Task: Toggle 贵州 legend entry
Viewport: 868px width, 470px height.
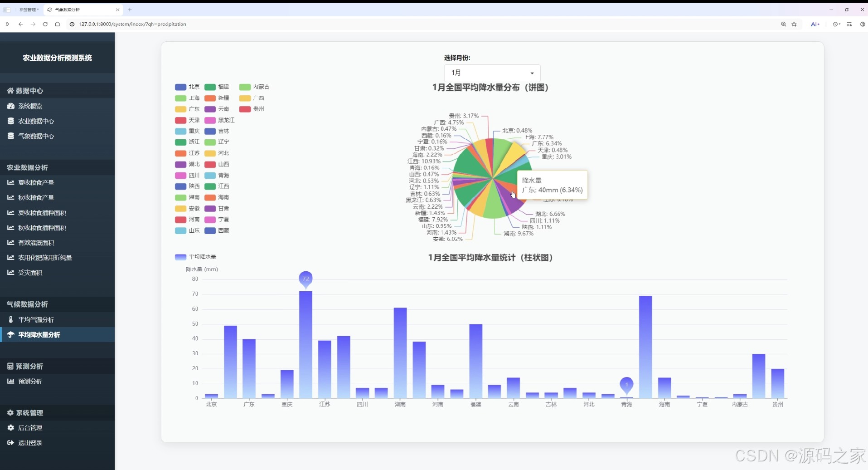Action: [252, 109]
